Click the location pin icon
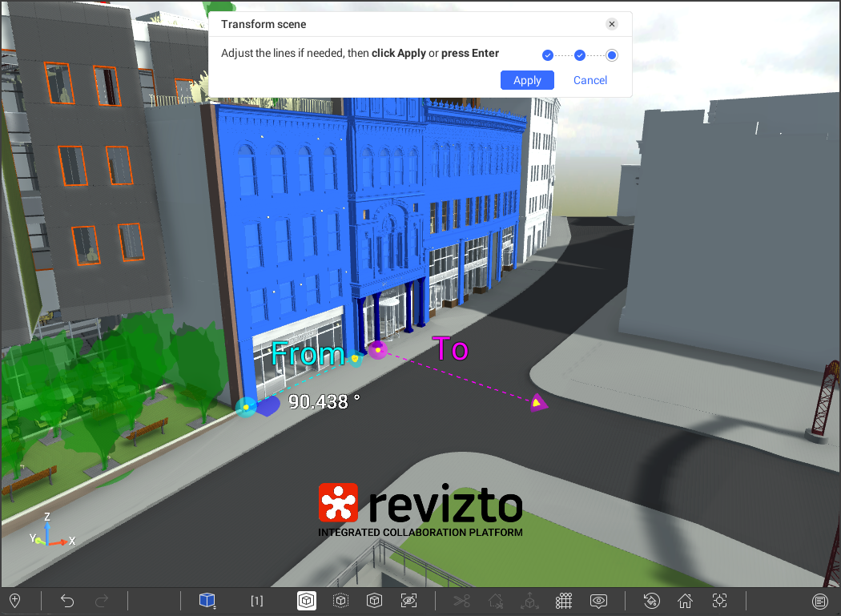Image resolution: width=841 pixels, height=616 pixels. point(14,601)
